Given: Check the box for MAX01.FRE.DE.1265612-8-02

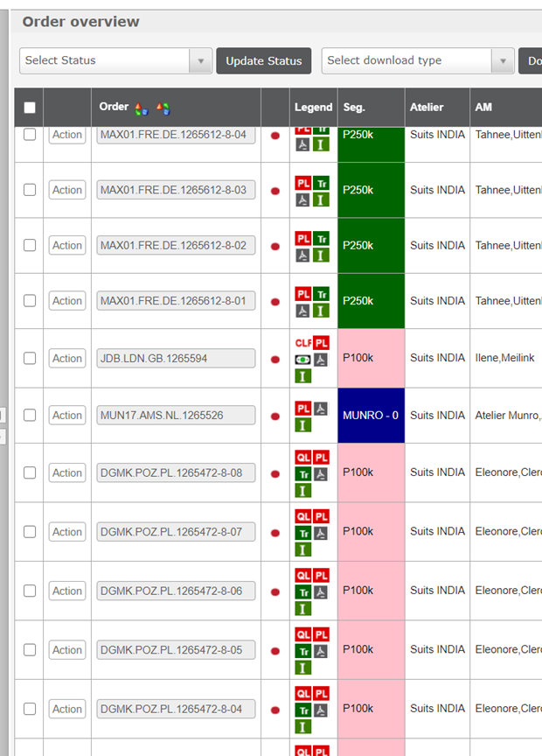Looking at the screenshot, I should 30,245.
